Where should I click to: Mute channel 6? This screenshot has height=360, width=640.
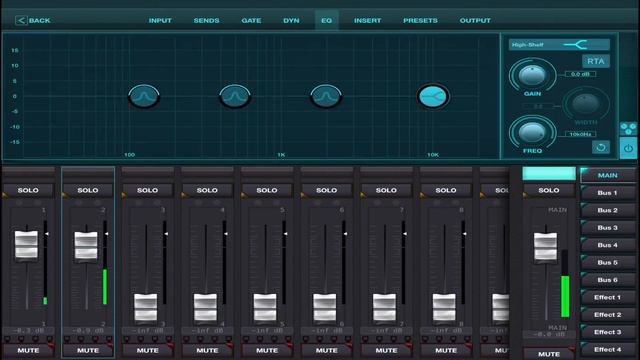[327, 351]
